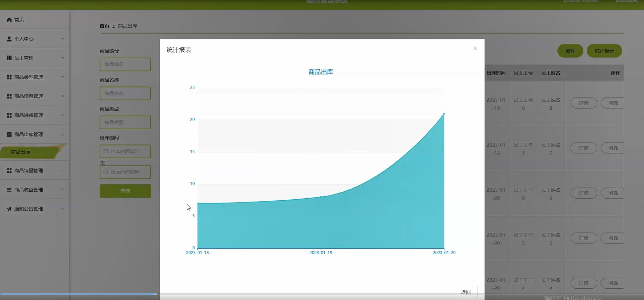Expand the 通知公告管理 chevron
This screenshot has height=300, width=644.
click(x=62, y=209)
